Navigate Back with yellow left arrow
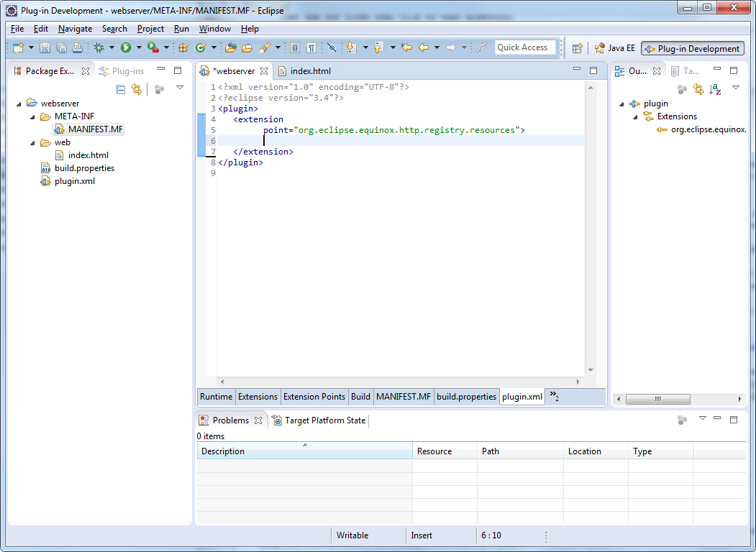756x552 pixels. click(424, 47)
